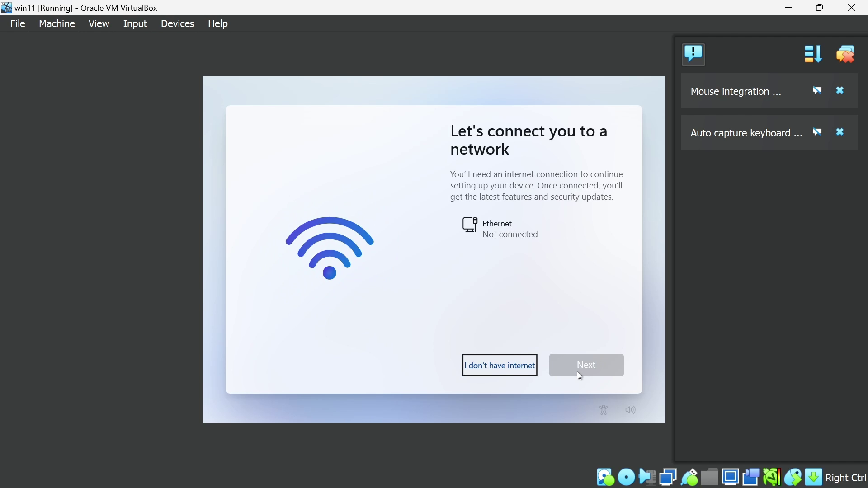The width and height of the screenshot is (868, 488).
Task: Dismiss the Auto capture keyboard notification
Action: pyautogui.click(x=841, y=132)
